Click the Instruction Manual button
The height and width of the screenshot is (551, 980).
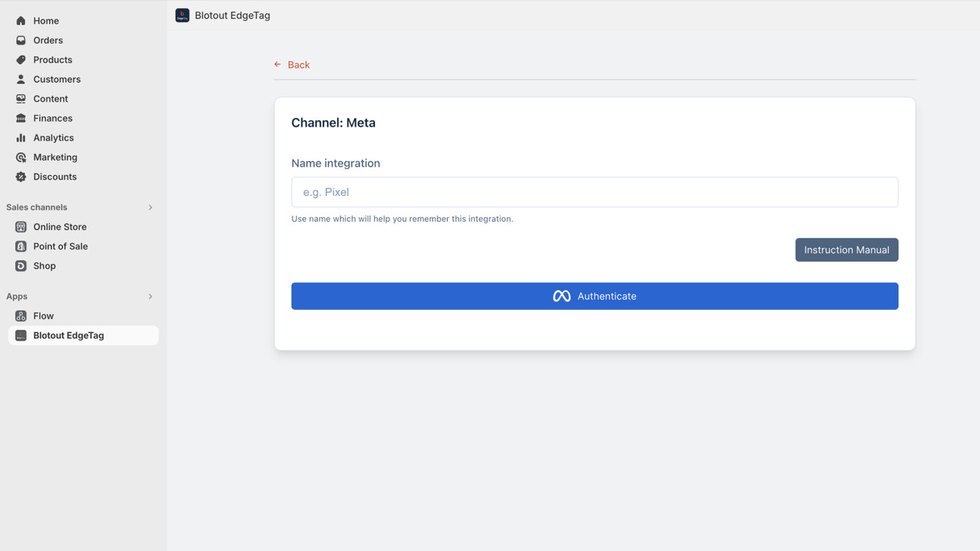pos(846,249)
